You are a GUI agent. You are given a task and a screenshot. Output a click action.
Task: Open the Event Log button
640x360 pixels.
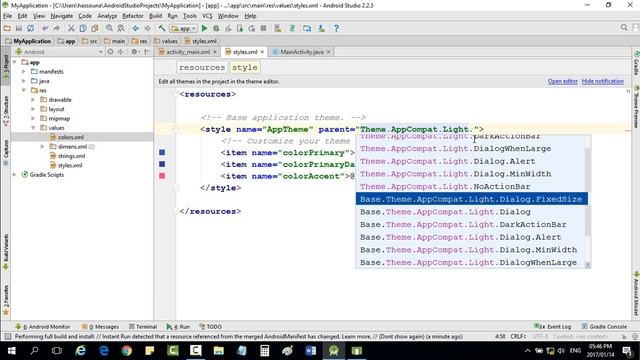(x=552, y=327)
